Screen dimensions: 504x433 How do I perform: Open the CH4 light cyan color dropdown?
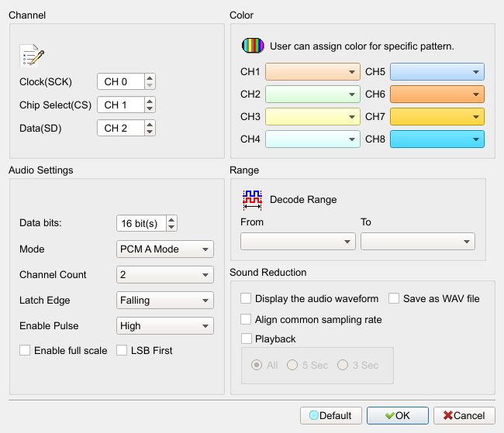click(x=312, y=139)
